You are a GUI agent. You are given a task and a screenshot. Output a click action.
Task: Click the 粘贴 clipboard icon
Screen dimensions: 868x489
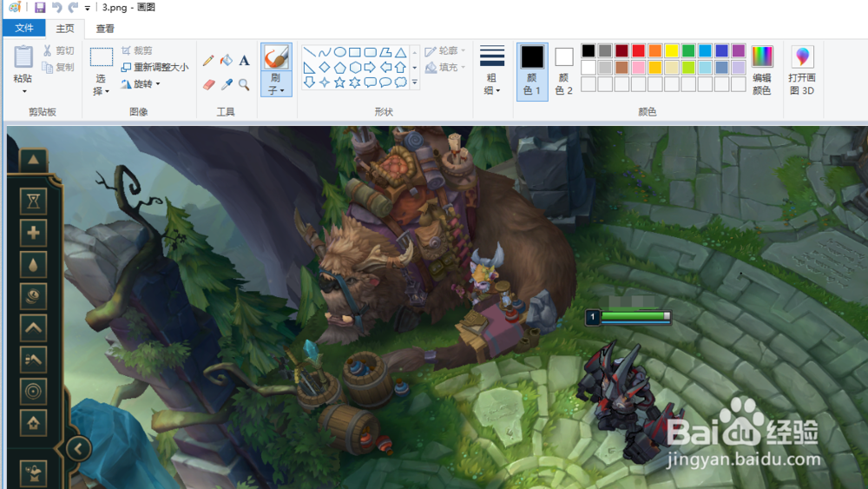(x=23, y=56)
